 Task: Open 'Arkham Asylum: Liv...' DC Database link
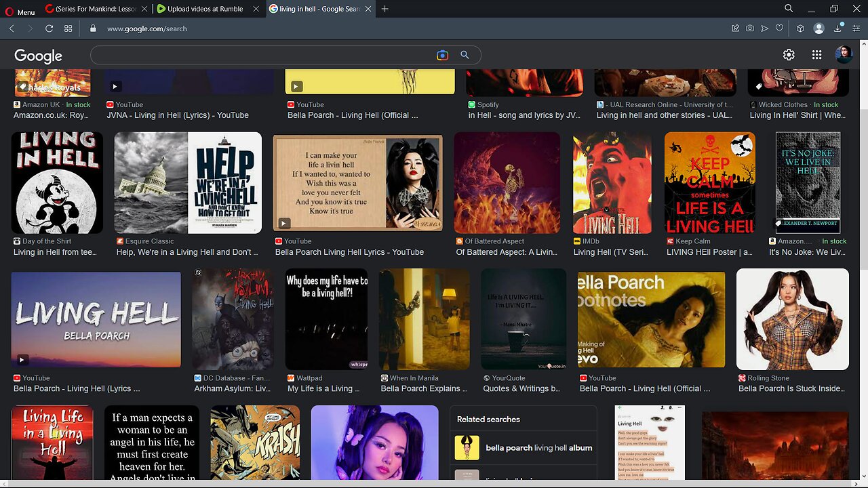[x=233, y=389]
